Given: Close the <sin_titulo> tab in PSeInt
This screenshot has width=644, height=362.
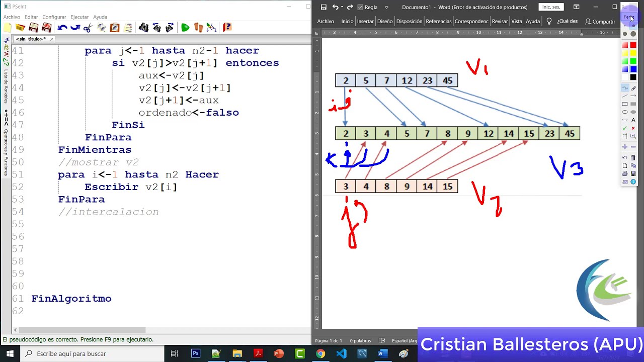Looking at the screenshot, I should [x=51, y=39].
